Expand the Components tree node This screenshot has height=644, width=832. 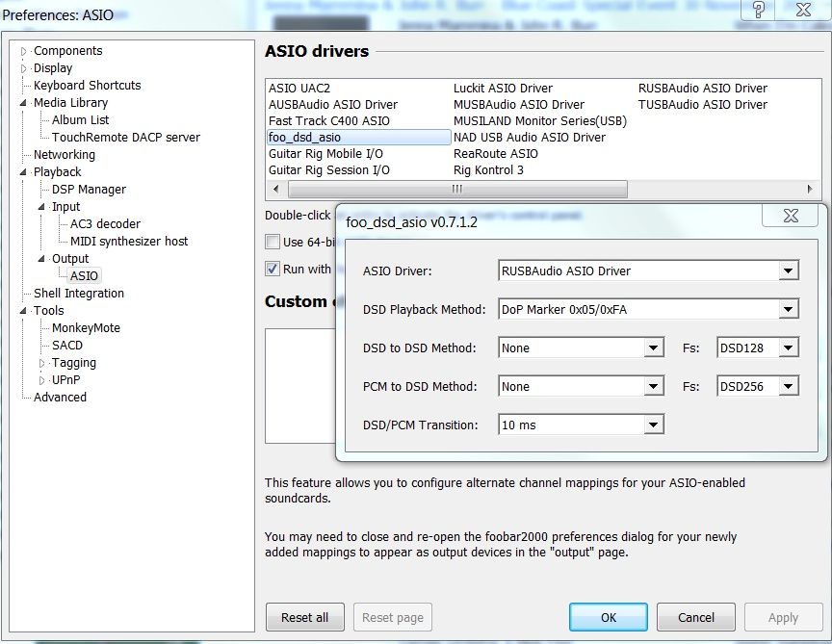coord(24,51)
